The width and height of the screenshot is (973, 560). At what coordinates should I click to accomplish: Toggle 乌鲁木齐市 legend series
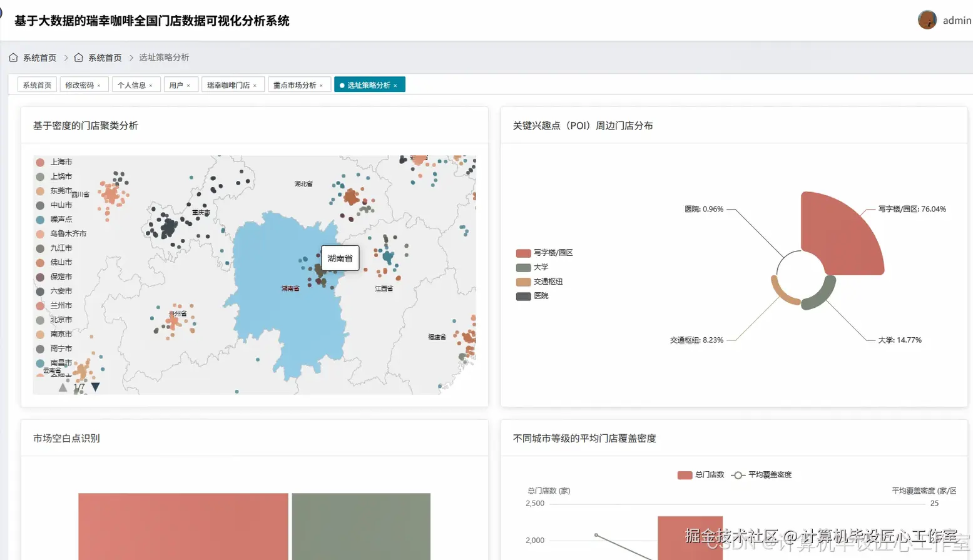coord(61,234)
